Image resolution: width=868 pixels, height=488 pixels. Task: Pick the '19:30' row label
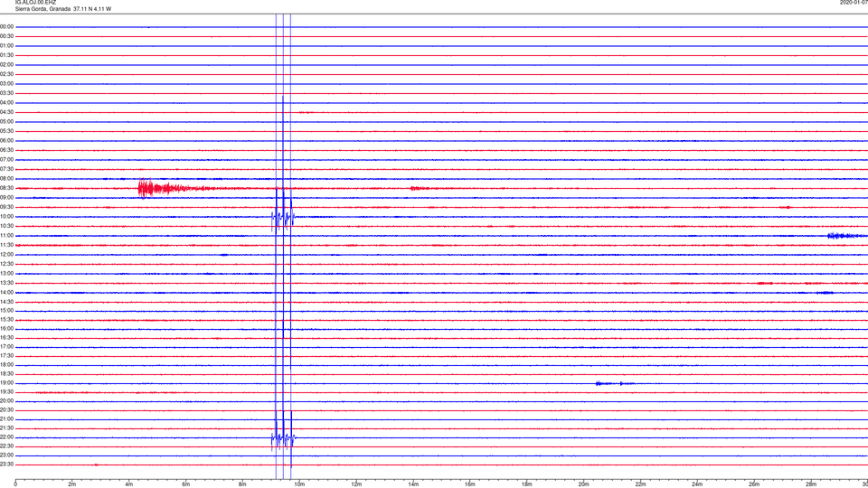(x=6, y=391)
